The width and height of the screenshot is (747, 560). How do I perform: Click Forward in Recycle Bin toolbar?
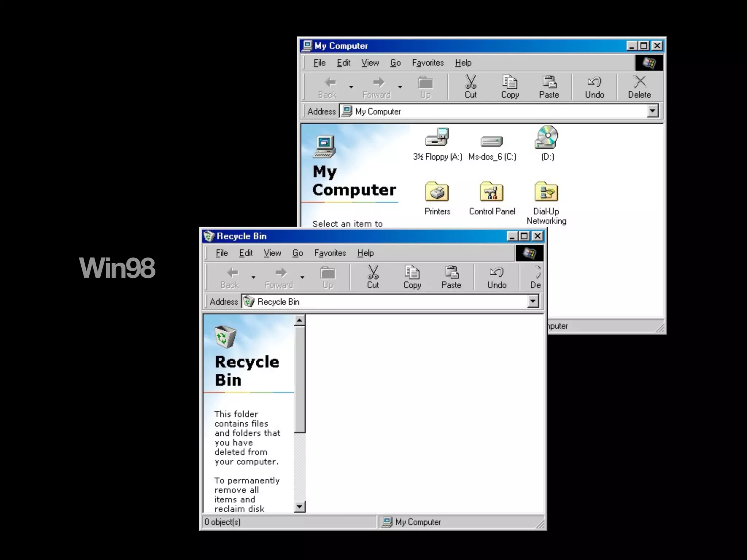point(279,277)
